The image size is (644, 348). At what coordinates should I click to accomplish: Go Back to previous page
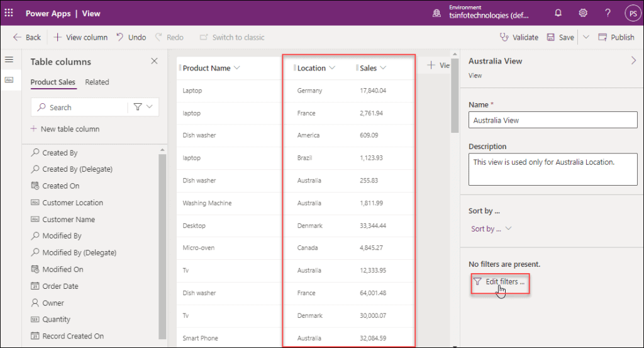click(26, 37)
